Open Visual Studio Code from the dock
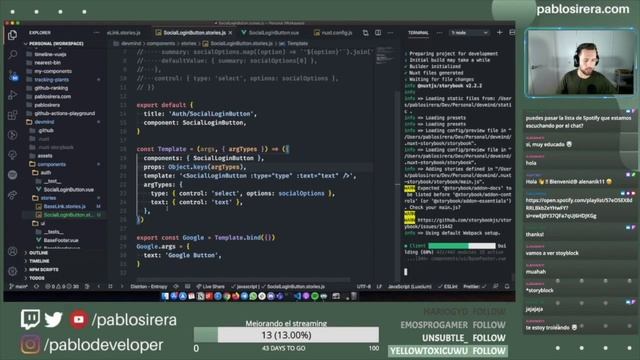 pos(297,296)
